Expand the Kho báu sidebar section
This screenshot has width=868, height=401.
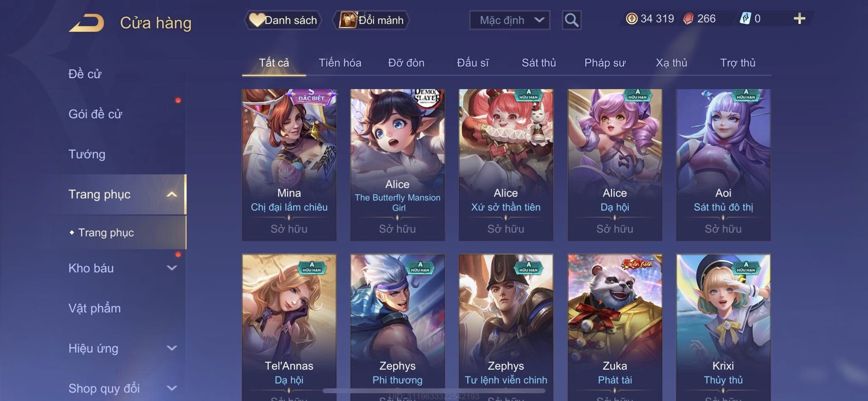tap(172, 268)
